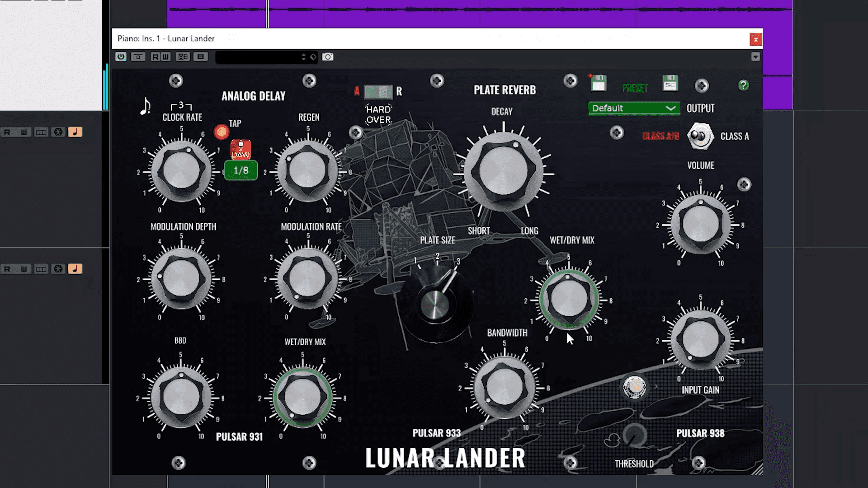This screenshot has height=488, width=868.
Task: Click the PULSAR 931 label
Action: pyautogui.click(x=239, y=436)
